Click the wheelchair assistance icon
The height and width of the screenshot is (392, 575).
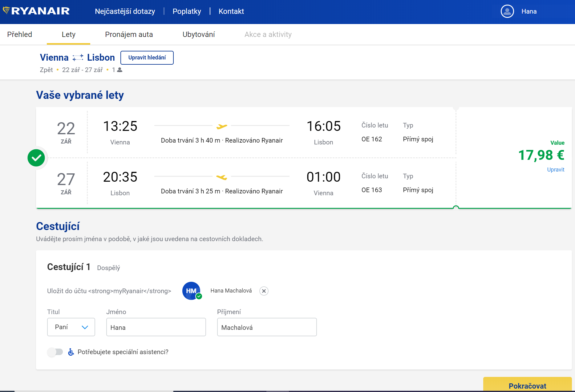[x=71, y=352]
